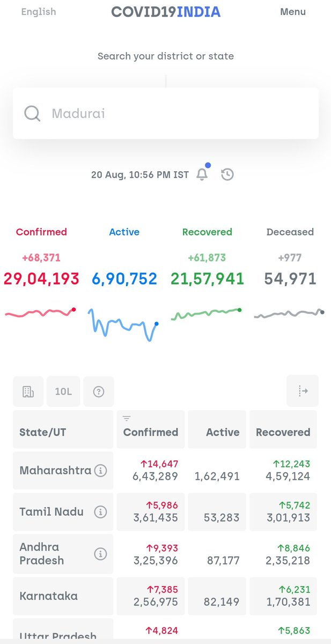Screen dimensions: 331x644
Task: Click Maharashtra confirmed count 6,43,289
Action: (x=156, y=476)
